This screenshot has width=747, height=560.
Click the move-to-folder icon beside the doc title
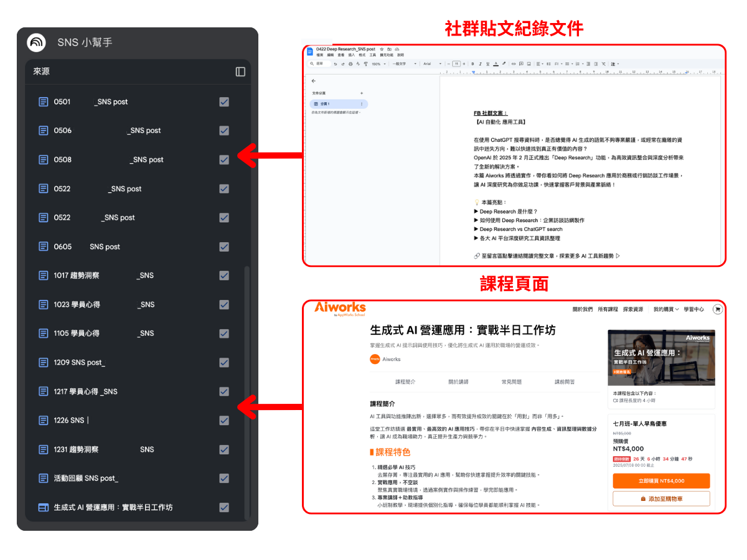(389, 49)
